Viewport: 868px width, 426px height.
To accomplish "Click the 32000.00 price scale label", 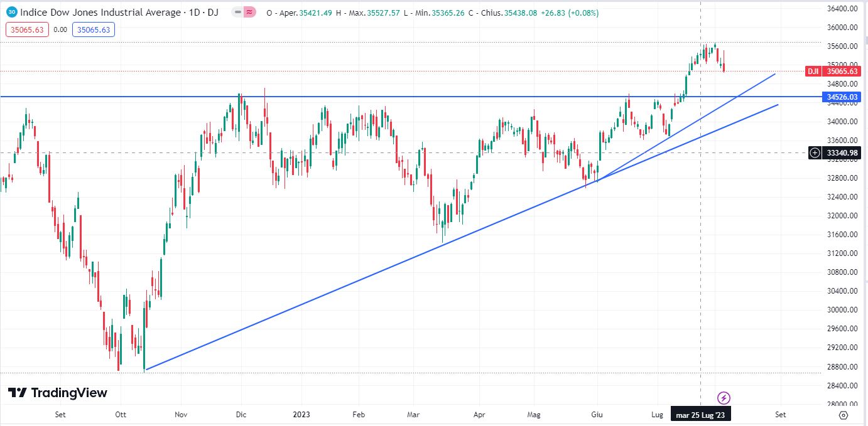I will [x=844, y=216].
